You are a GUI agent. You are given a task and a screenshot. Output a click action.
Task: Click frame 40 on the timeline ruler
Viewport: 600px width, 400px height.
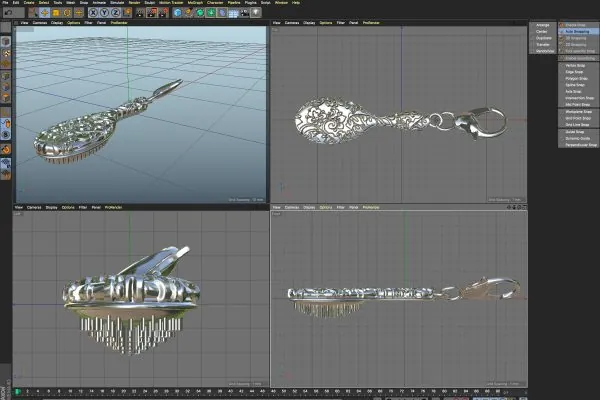point(230,392)
